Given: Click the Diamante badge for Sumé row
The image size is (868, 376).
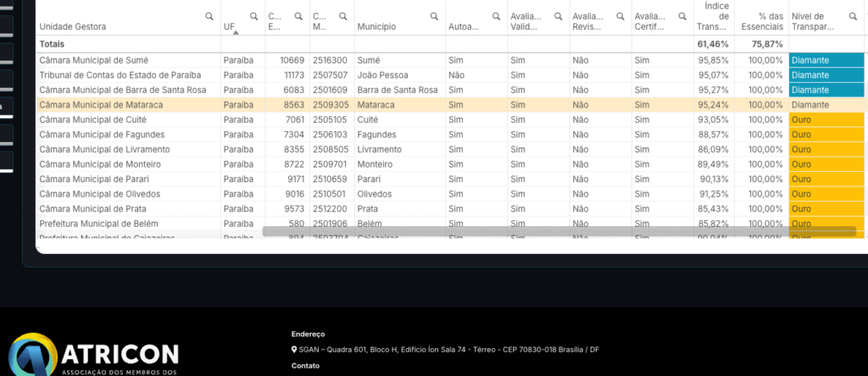Looking at the screenshot, I should [x=826, y=60].
